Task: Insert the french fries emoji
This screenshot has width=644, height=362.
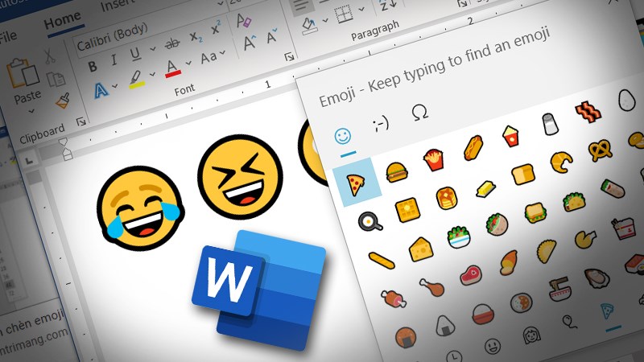Action: pos(433,159)
